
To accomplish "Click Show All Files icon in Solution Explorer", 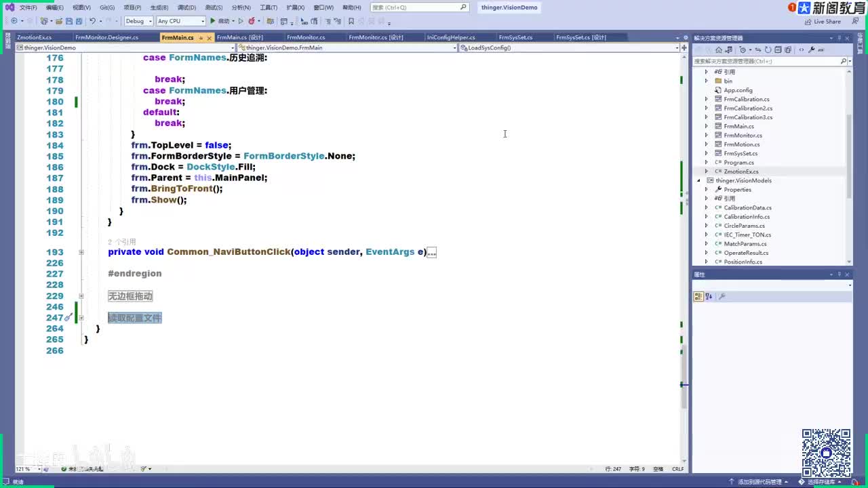I will [x=787, y=49].
